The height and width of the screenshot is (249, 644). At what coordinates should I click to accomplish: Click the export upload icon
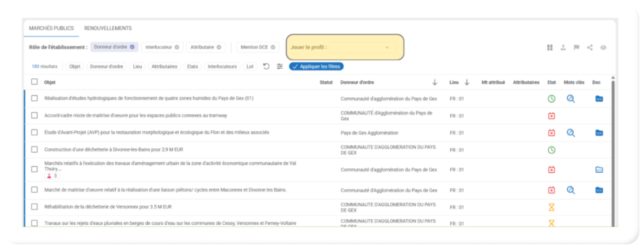563,48
